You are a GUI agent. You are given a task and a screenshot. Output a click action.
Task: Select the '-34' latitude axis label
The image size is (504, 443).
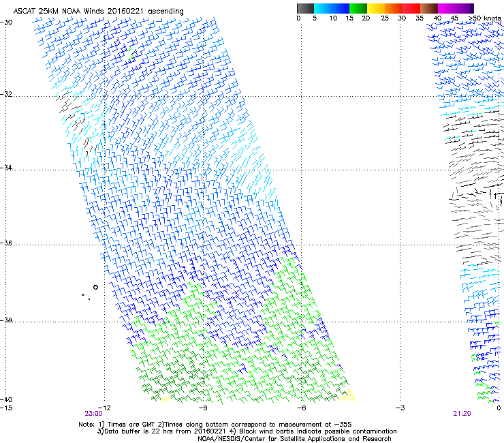[x=6, y=168]
